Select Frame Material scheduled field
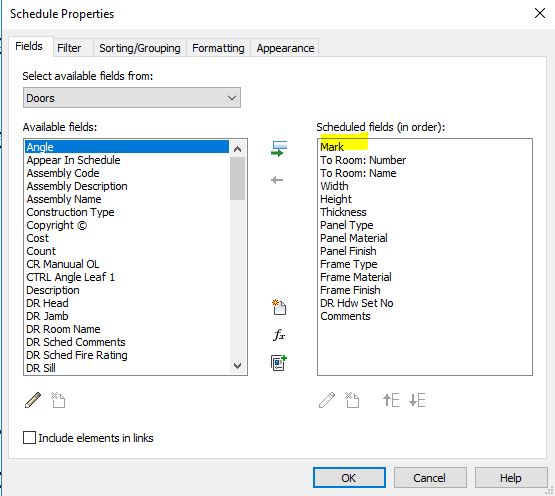Screen dimensions: 555x496 tap(425, 277)
